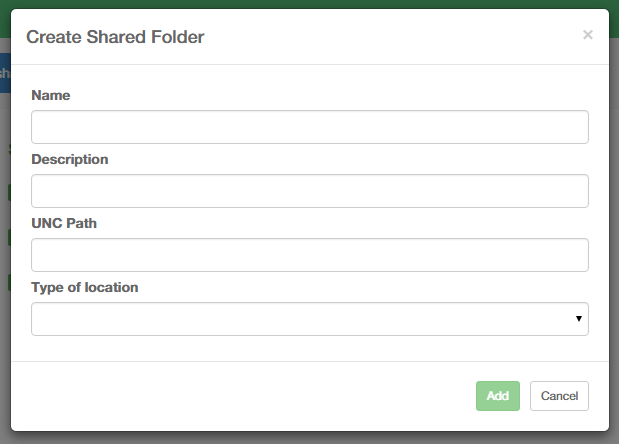Cancel the Create Shared Folder dialog

tap(559, 396)
